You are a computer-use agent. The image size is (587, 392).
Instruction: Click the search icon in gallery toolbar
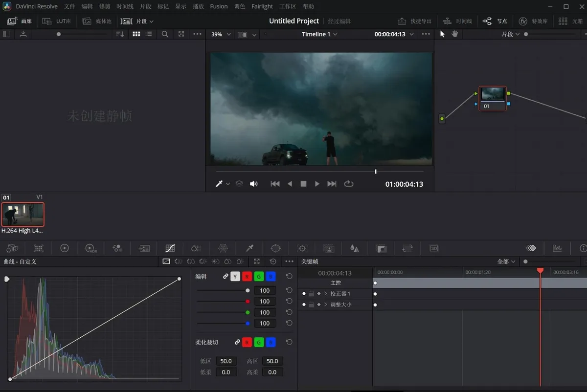click(165, 34)
